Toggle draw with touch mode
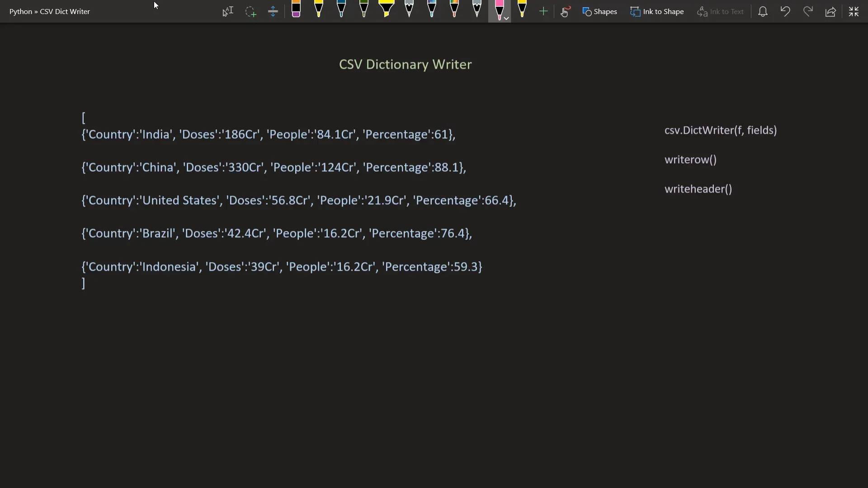Viewport: 868px width, 488px height. (x=565, y=11)
